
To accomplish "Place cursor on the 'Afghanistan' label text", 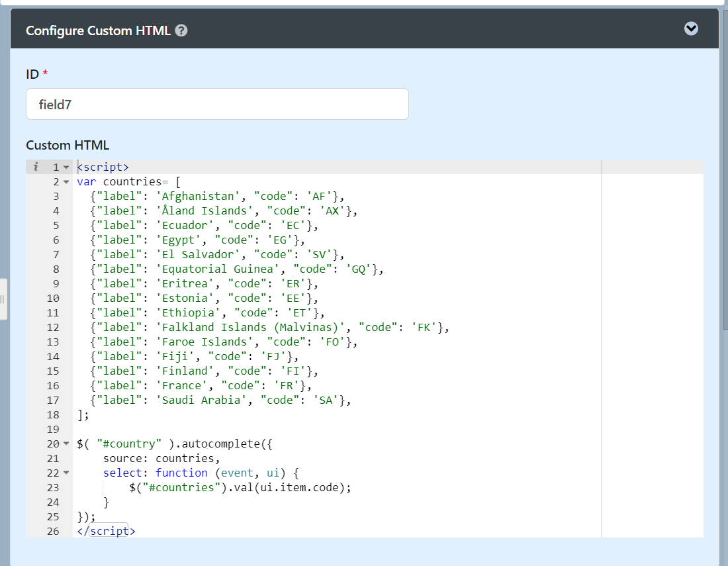I will point(189,196).
